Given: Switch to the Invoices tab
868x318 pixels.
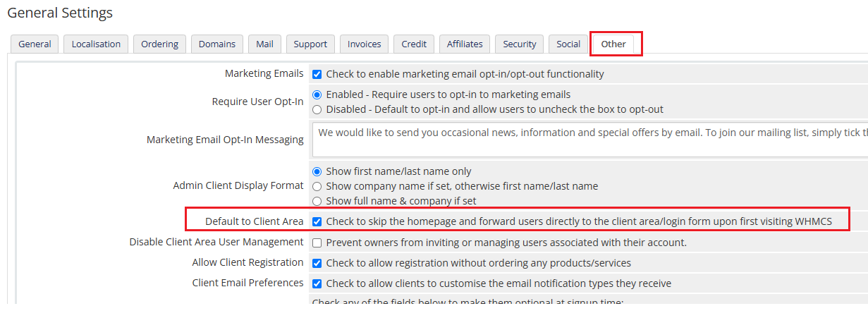Looking at the screenshot, I should tap(364, 44).
